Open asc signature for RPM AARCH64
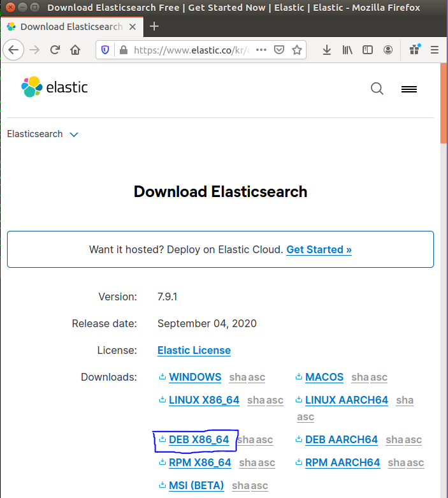Viewport: 448px width, 498px height. [x=415, y=463]
